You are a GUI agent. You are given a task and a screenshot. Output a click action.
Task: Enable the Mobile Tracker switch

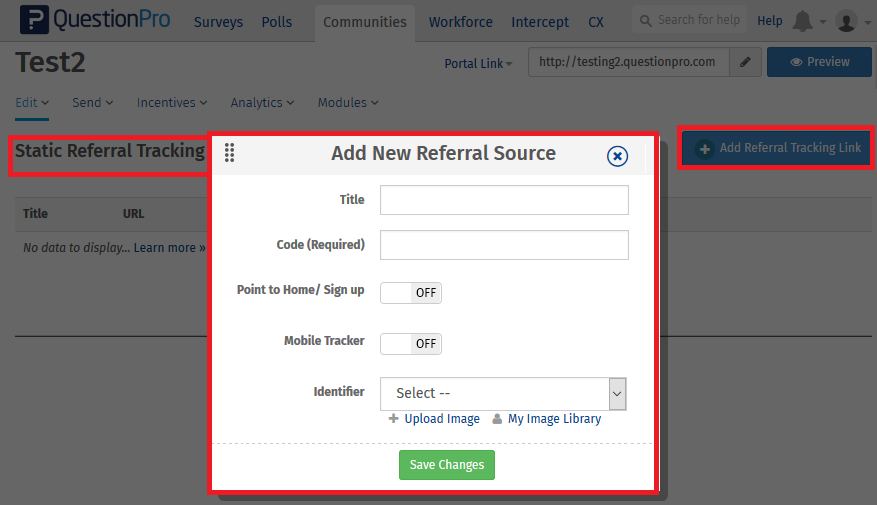click(x=411, y=343)
